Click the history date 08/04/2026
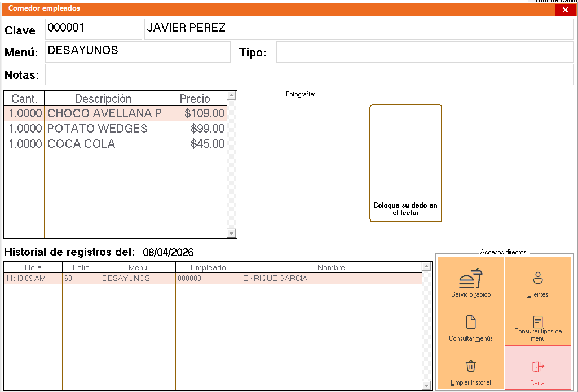The height and width of the screenshot is (392, 578). coord(168,252)
